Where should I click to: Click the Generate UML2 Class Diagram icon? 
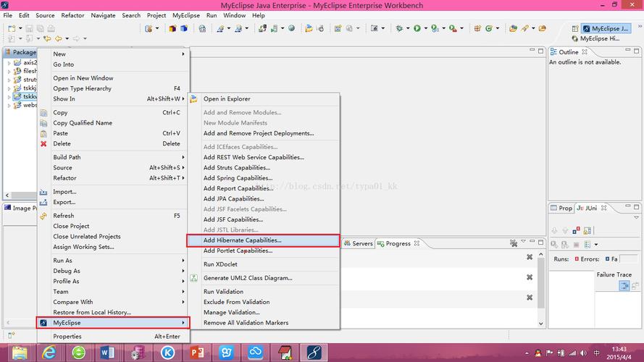[194, 278]
